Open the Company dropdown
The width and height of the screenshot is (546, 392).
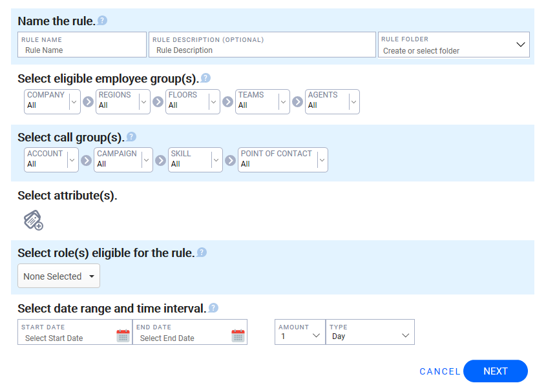tap(73, 101)
